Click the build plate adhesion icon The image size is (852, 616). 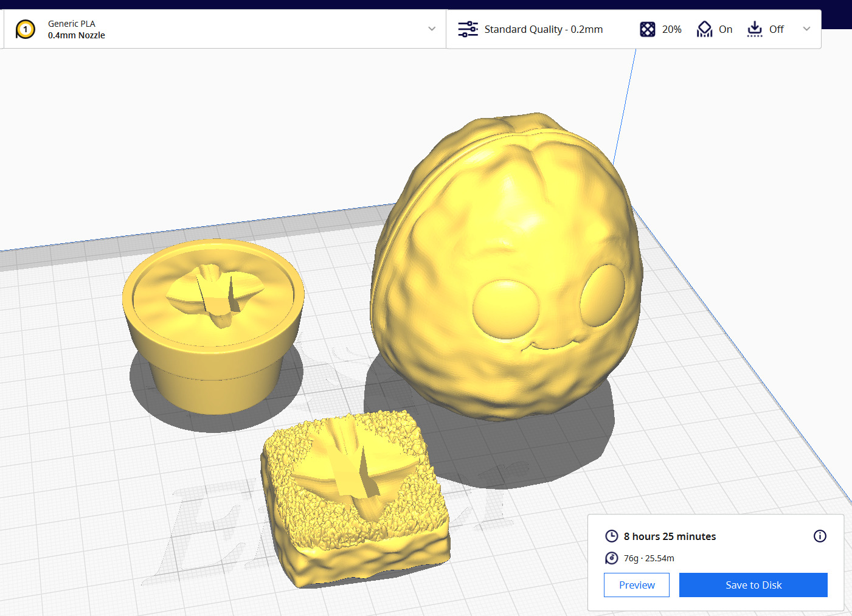(x=755, y=29)
